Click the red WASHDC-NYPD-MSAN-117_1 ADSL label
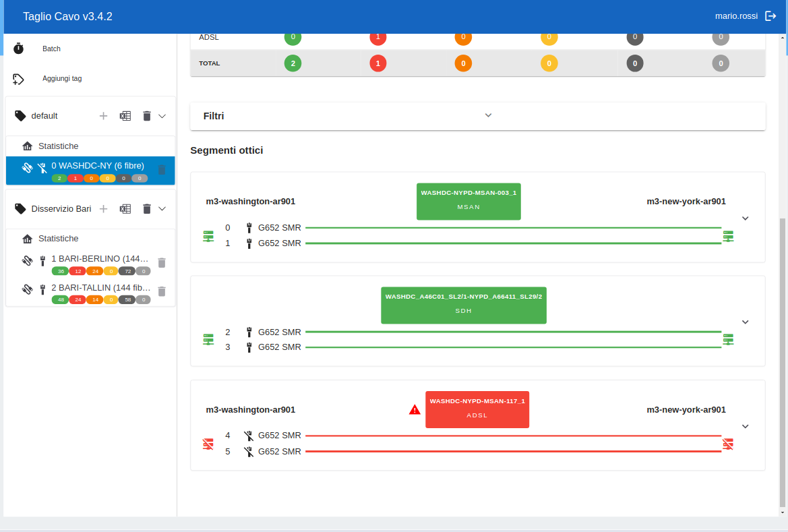The width and height of the screenshot is (788, 532). (x=477, y=409)
